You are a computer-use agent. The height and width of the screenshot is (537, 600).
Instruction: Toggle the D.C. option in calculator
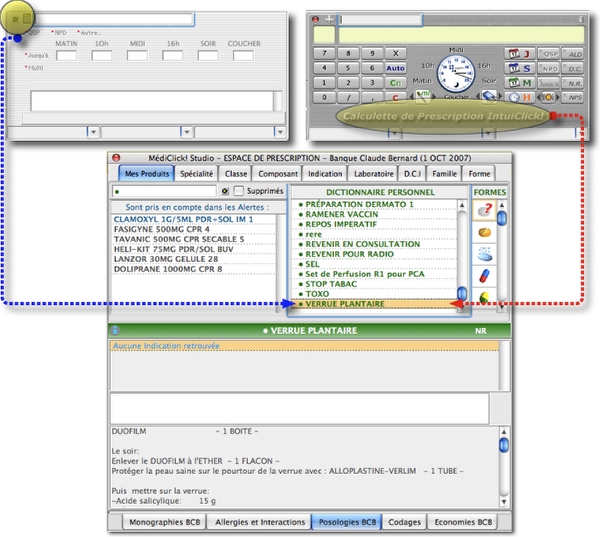tap(573, 69)
